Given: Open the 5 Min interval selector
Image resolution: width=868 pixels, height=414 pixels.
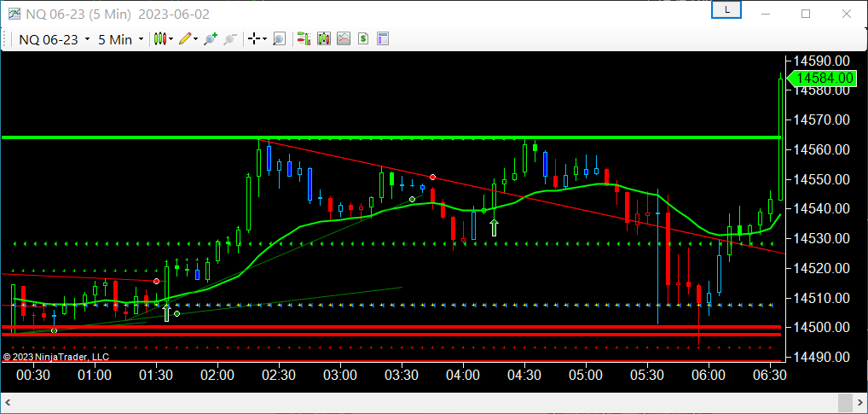Looking at the screenshot, I should tap(121, 39).
